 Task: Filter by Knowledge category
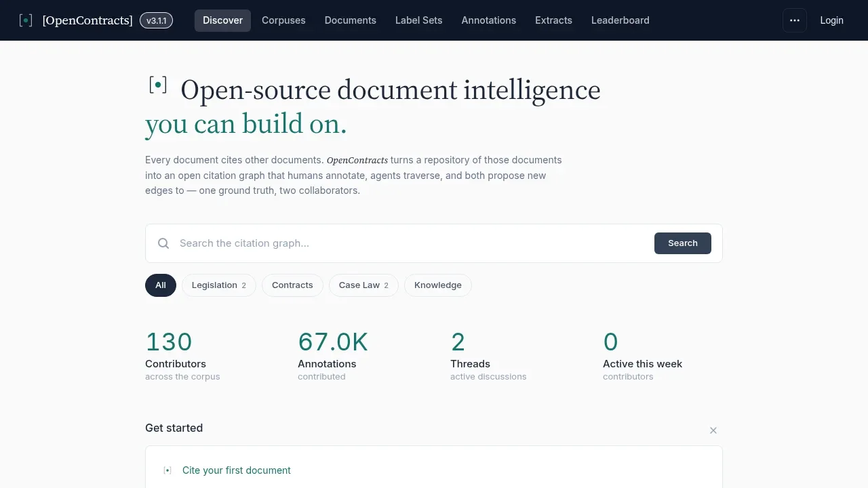pyautogui.click(x=438, y=285)
